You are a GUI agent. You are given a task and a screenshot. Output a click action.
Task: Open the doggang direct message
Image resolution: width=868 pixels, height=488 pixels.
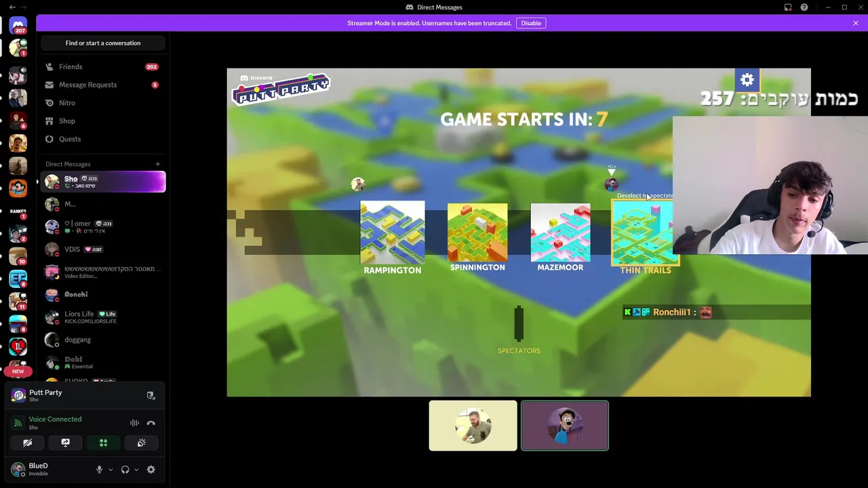point(103,340)
